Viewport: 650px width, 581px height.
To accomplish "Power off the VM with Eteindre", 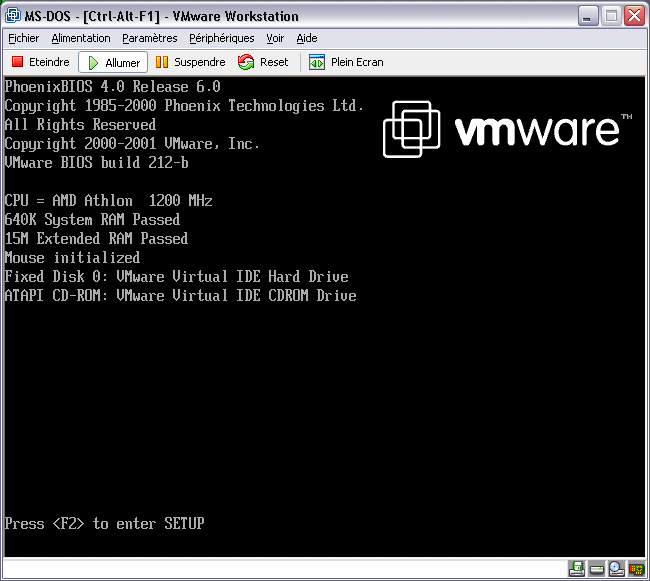I will [x=41, y=62].
